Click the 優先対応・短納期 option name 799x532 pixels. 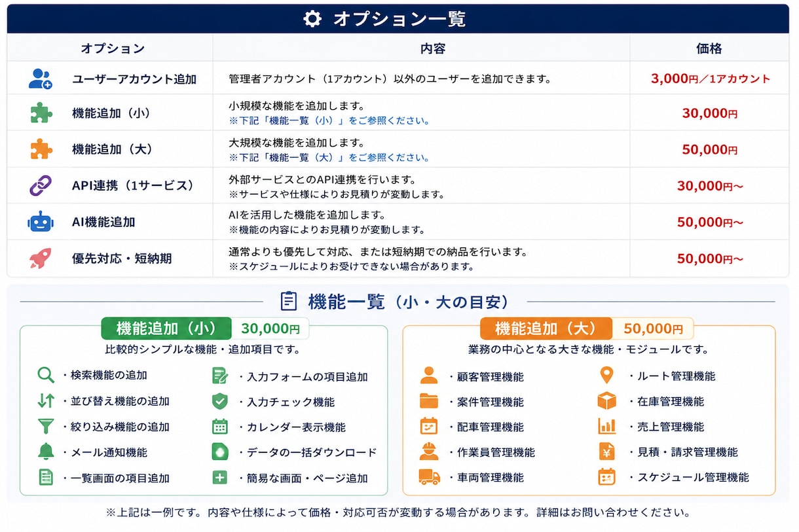pos(122,258)
